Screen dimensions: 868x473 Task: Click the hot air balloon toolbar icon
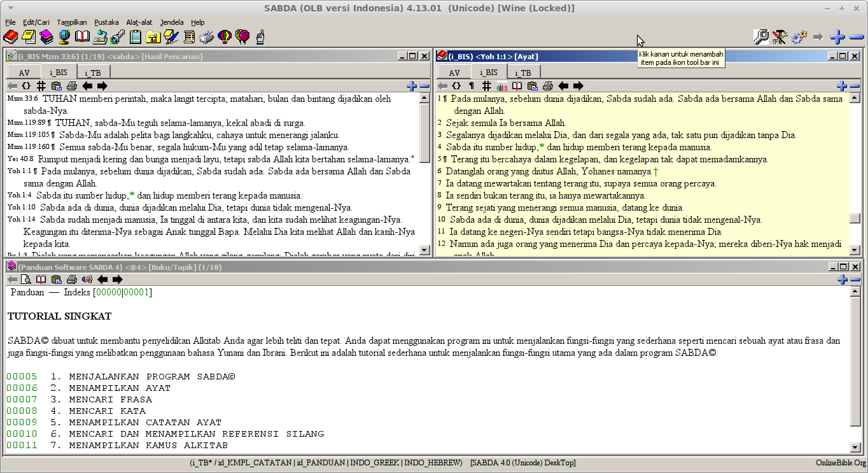coord(224,37)
